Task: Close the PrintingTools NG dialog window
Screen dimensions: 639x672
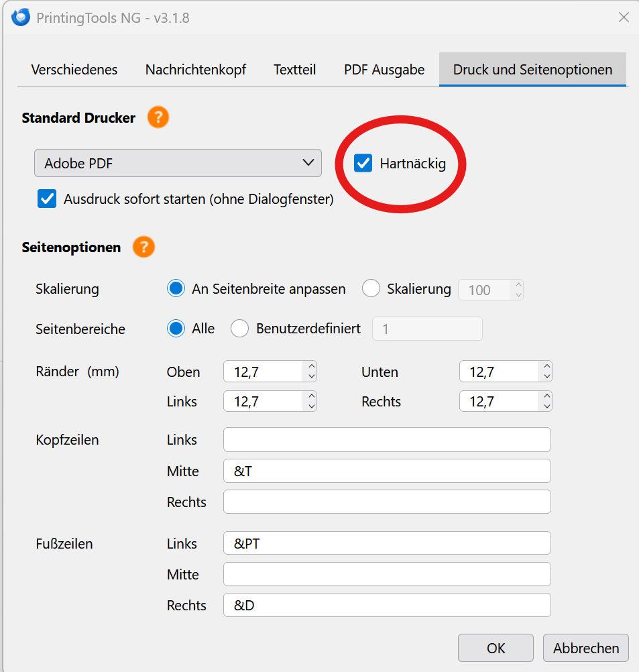Action: click(x=623, y=17)
